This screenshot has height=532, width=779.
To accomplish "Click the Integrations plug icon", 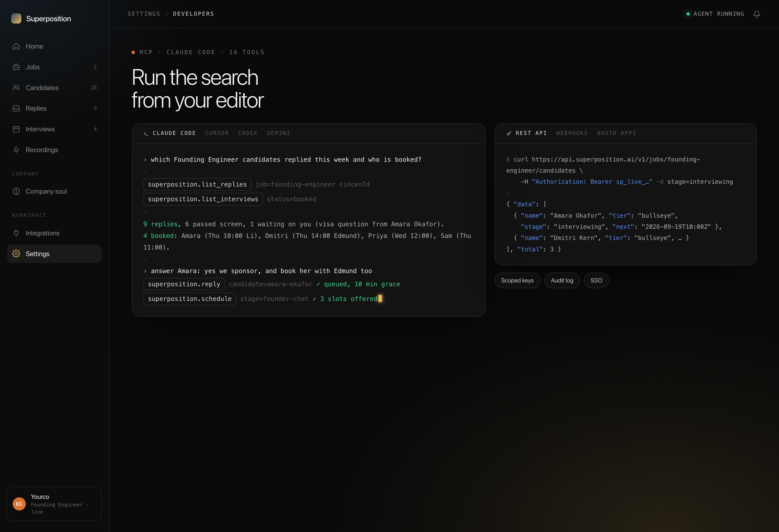I will coord(16,233).
